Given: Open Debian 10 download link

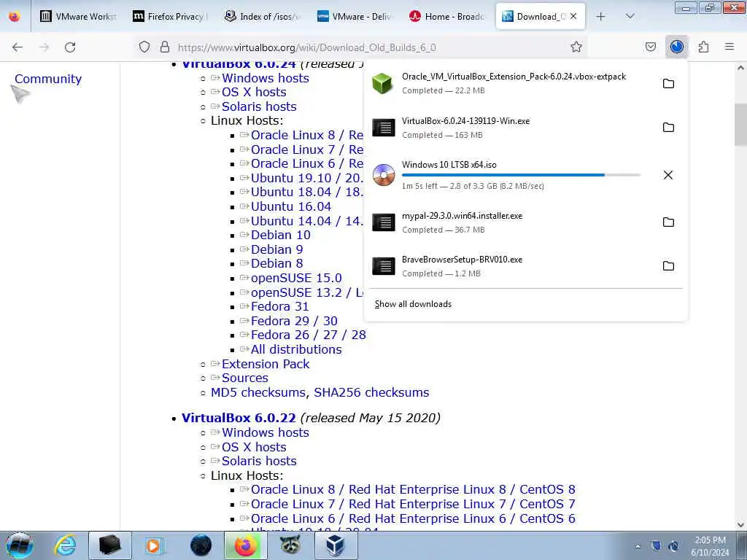Looking at the screenshot, I should click(x=281, y=236).
